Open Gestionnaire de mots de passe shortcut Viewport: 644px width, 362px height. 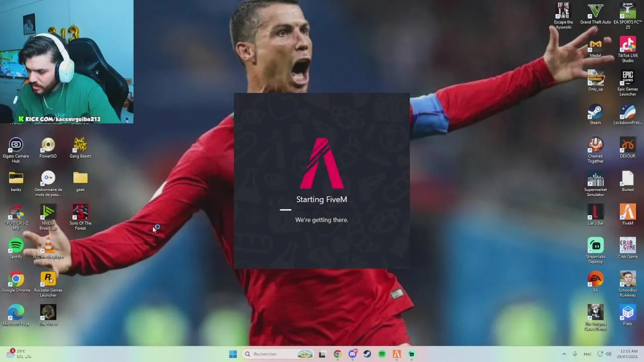point(48,184)
